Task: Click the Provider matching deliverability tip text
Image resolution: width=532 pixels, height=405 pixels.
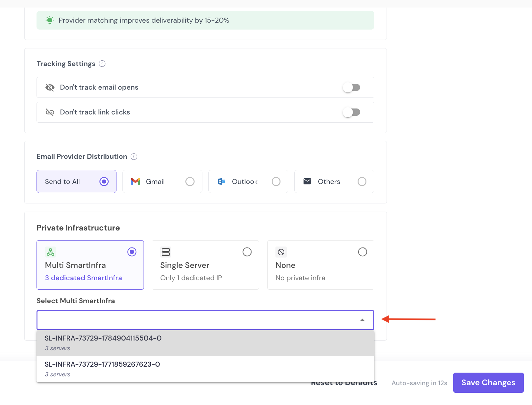Action: (144, 20)
